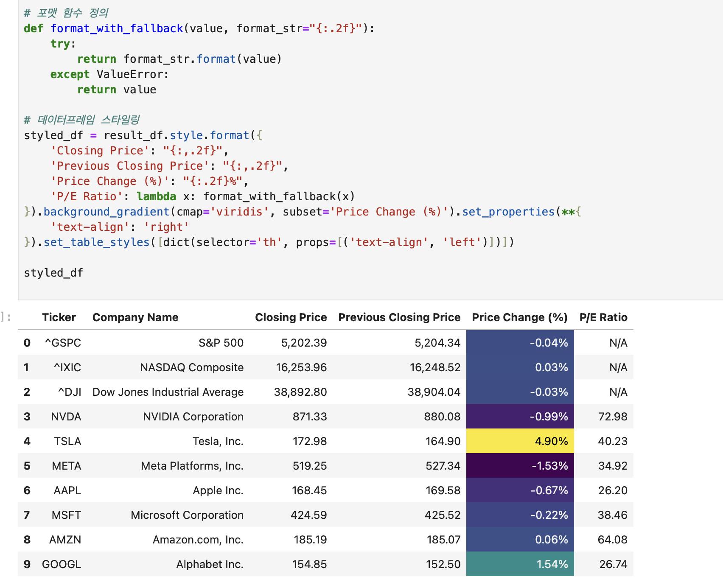Click the NVIDIA Corporation cell
Viewport: 723px width, 588px height.
(193, 417)
